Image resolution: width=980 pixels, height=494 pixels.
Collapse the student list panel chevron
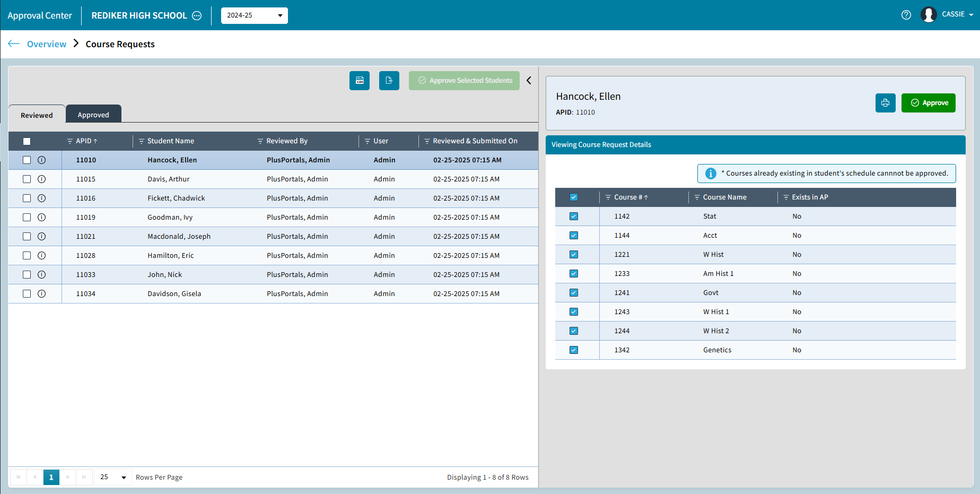coord(529,80)
